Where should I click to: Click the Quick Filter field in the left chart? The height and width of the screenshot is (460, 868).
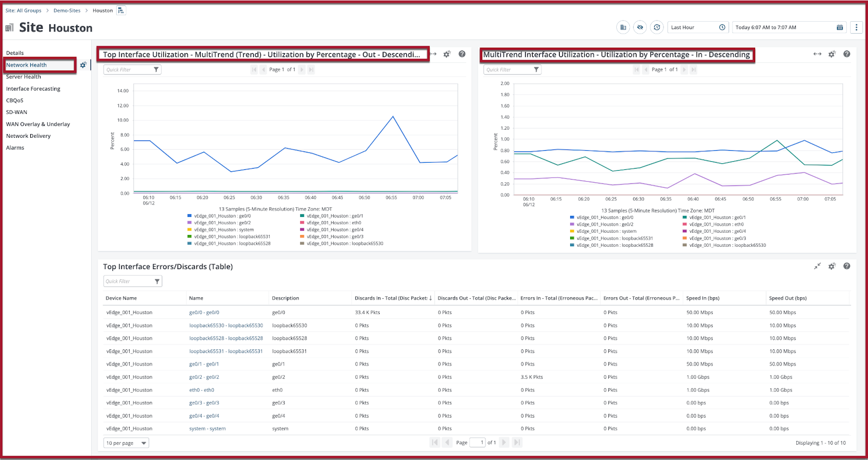(x=128, y=70)
